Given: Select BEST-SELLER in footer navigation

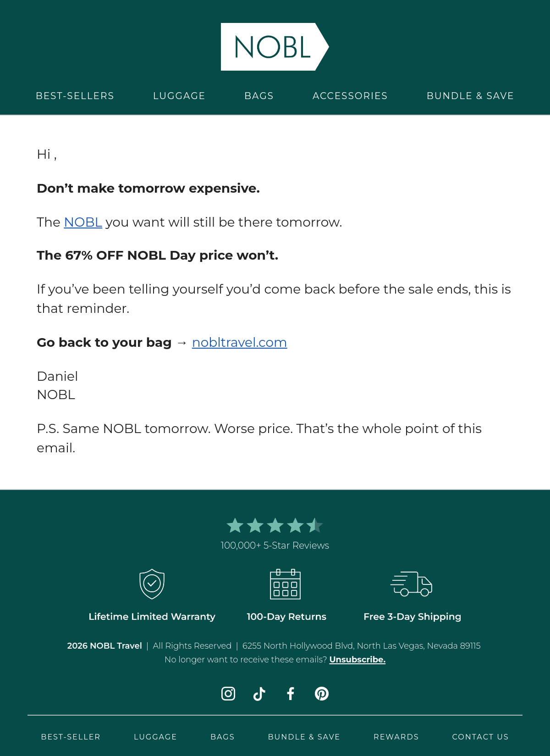Looking at the screenshot, I should point(71,737).
